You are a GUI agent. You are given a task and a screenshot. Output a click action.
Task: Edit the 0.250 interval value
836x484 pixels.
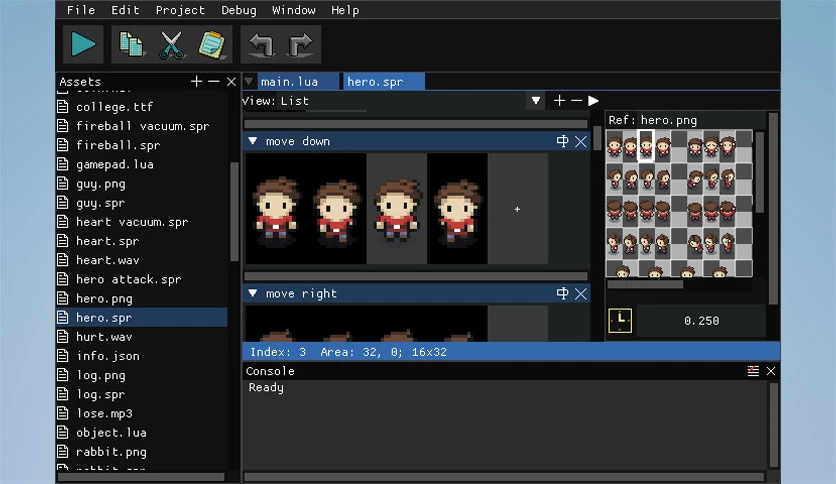click(702, 320)
